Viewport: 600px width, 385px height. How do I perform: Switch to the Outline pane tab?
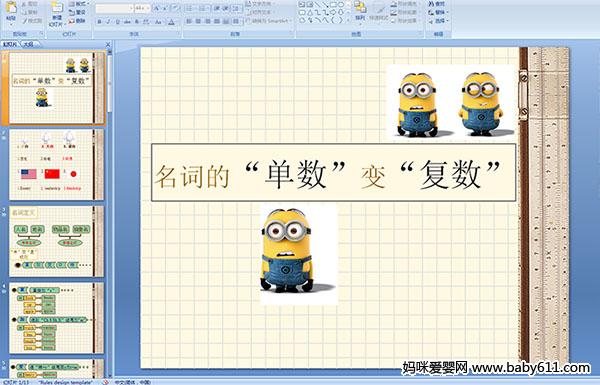click(x=28, y=44)
